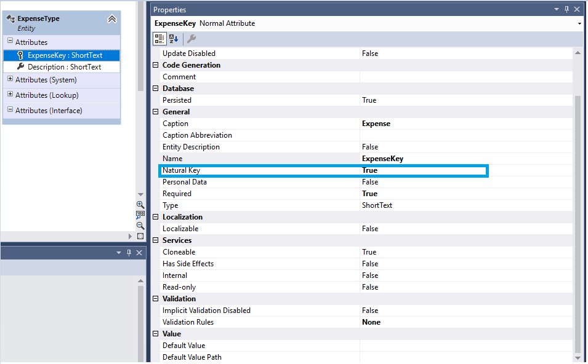This screenshot has width=588, height=364.
Task: Select the Persisted property row
Action: point(366,100)
